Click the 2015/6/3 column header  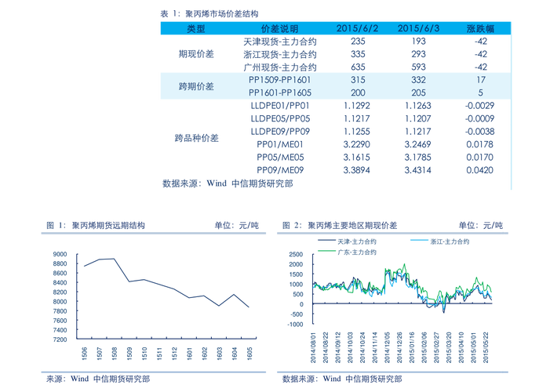click(418, 28)
